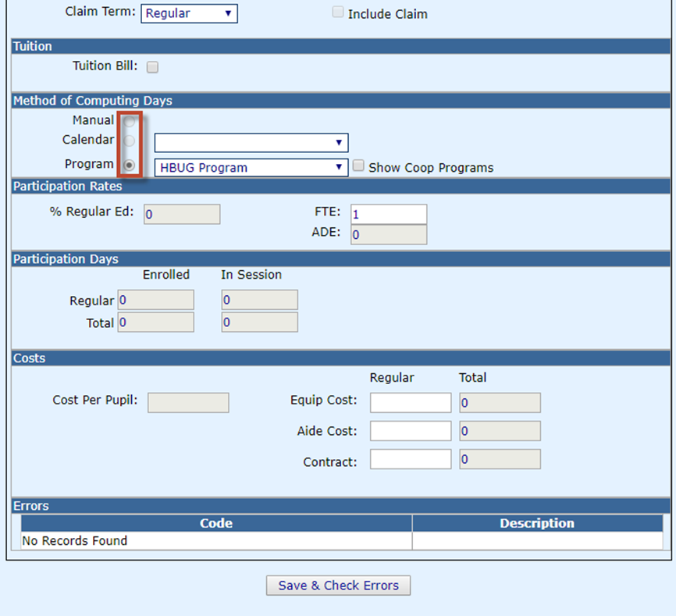The height and width of the screenshot is (616, 676).
Task: Click the Total Equip Cost field
Action: 500,403
